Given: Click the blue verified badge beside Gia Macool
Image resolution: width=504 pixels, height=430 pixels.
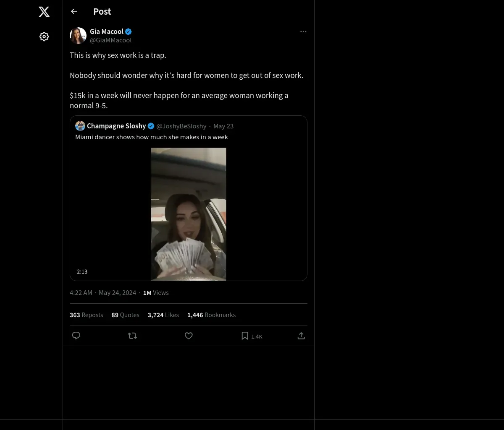Looking at the screenshot, I should tap(129, 31).
